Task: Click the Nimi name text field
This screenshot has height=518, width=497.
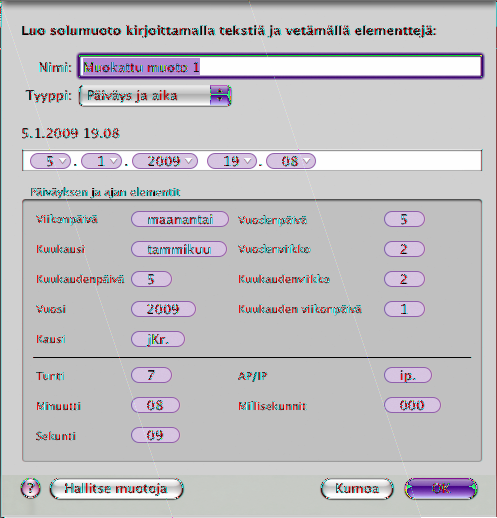Action: (280, 66)
